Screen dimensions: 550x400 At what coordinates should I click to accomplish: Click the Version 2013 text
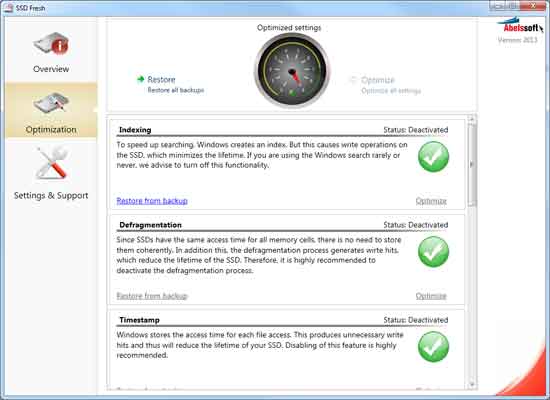(x=518, y=40)
